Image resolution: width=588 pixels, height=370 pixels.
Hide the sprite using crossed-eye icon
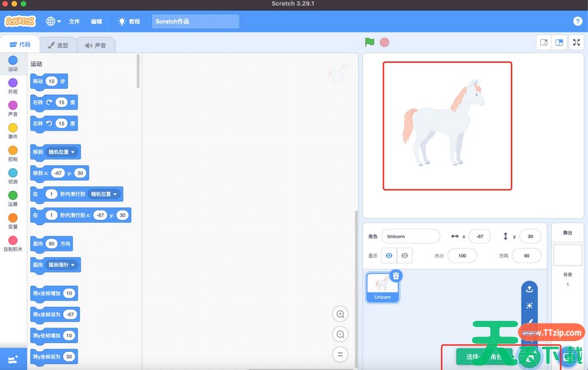(x=405, y=256)
